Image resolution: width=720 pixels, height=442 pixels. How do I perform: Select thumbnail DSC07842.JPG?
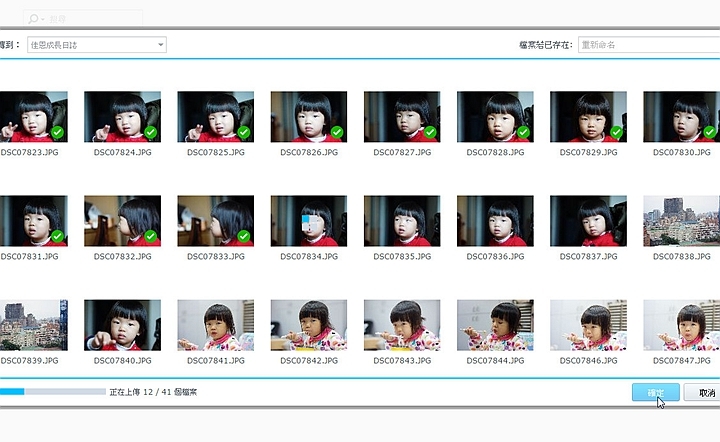309,325
